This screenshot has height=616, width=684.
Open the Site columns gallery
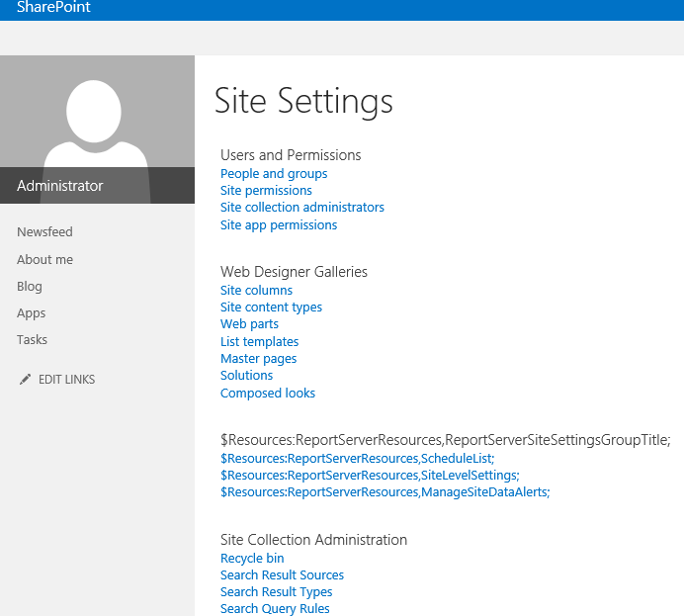click(256, 291)
